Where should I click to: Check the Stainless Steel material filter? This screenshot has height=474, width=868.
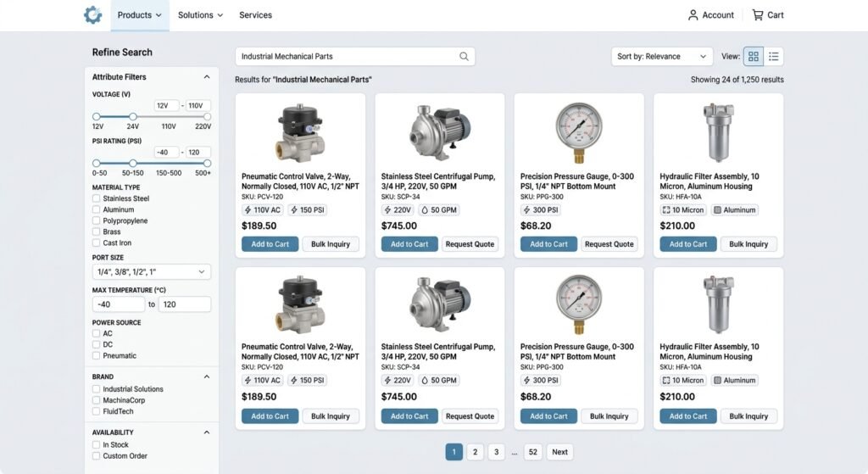(97, 198)
